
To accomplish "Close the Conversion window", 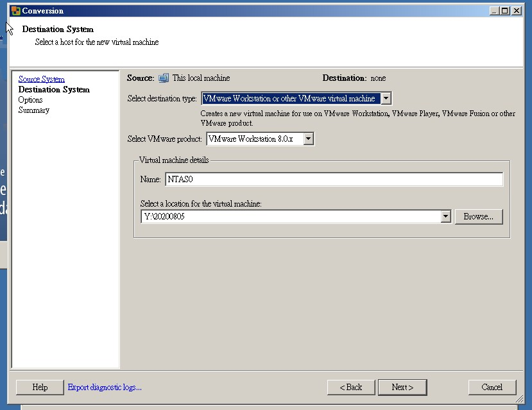I will [517, 11].
